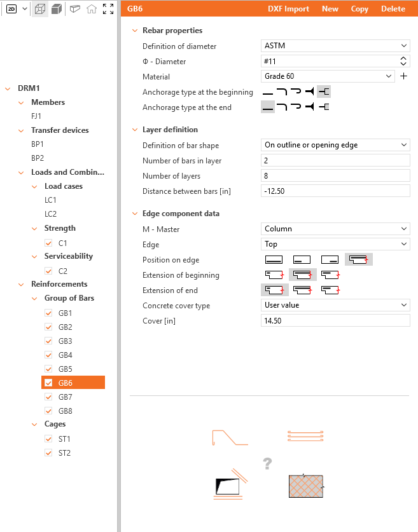Screen dimensions: 418x532
Task: Collapse the Reinforcements tree node
Action: click(21, 284)
